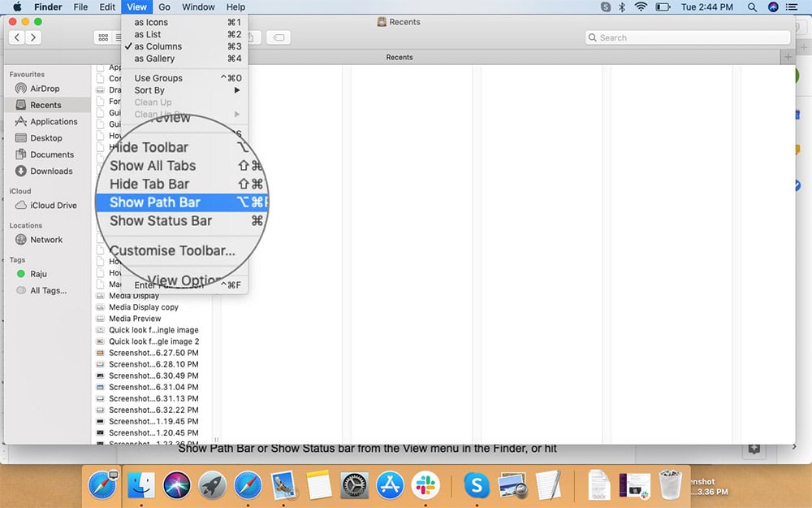Select Customise Toolbar from the View menu
Viewport: 812px width, 508px height.
pos(173,252)
